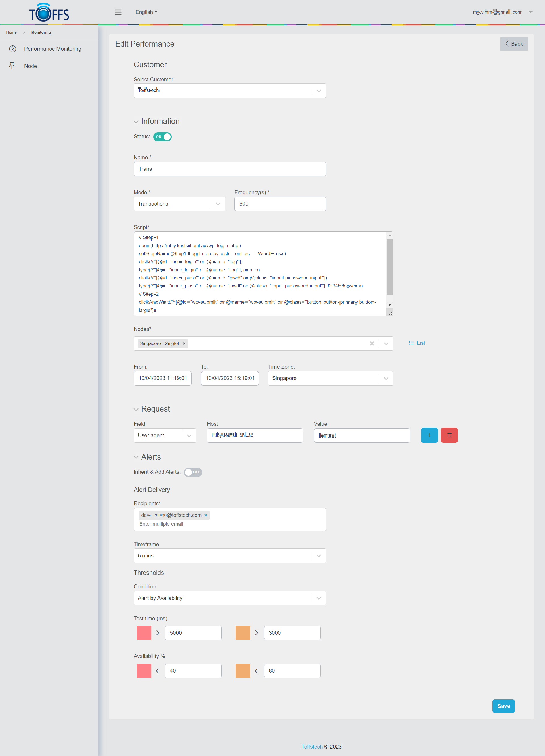
Task: Open the user account dropdown arrow
Action: [x=530, y=12]
